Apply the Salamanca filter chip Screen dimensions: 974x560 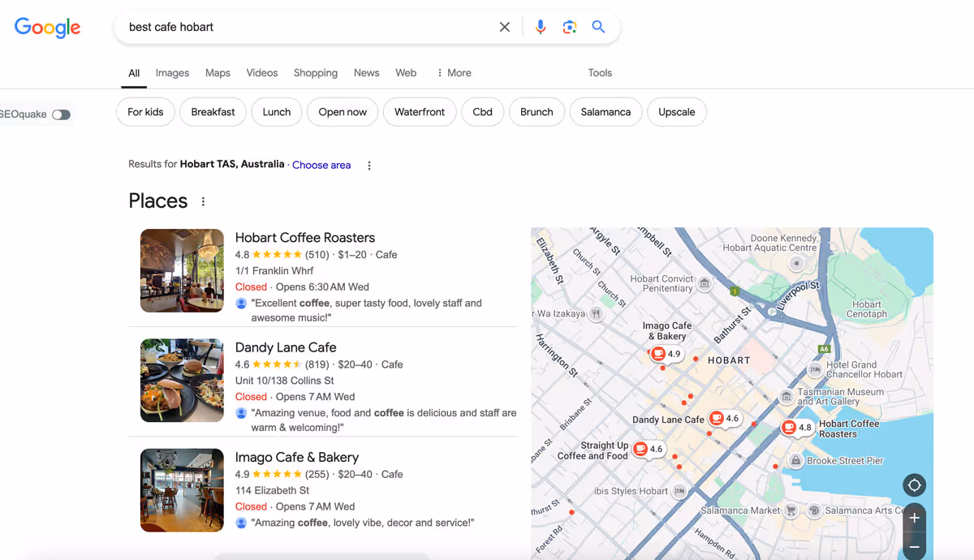606,112
